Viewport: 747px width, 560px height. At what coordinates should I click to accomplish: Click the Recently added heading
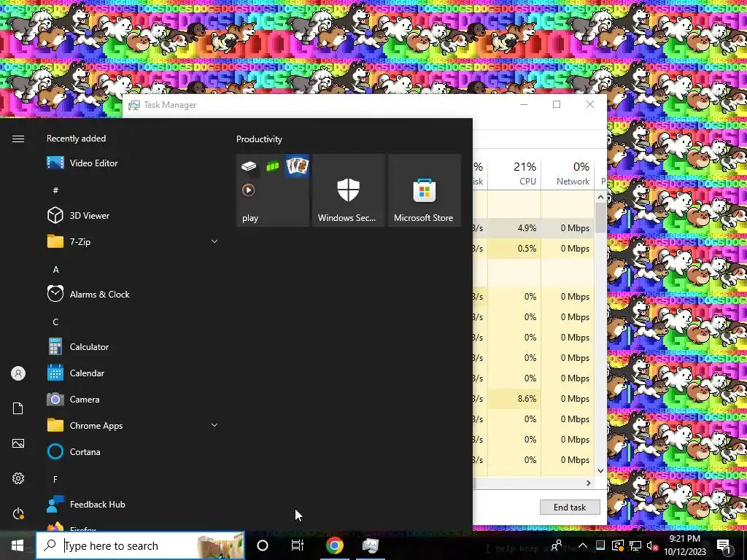point(76,139)
